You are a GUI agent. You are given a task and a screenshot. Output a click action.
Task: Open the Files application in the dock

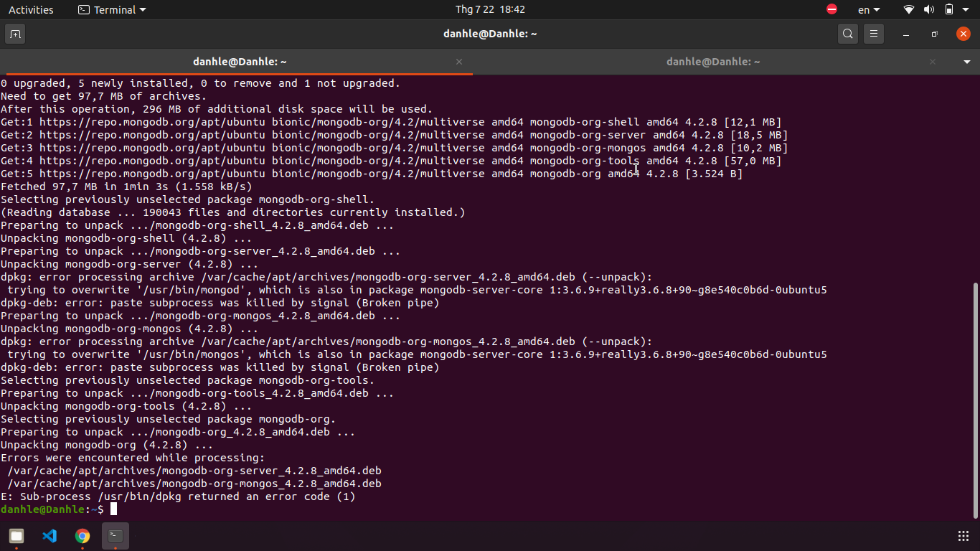[16, 536]
